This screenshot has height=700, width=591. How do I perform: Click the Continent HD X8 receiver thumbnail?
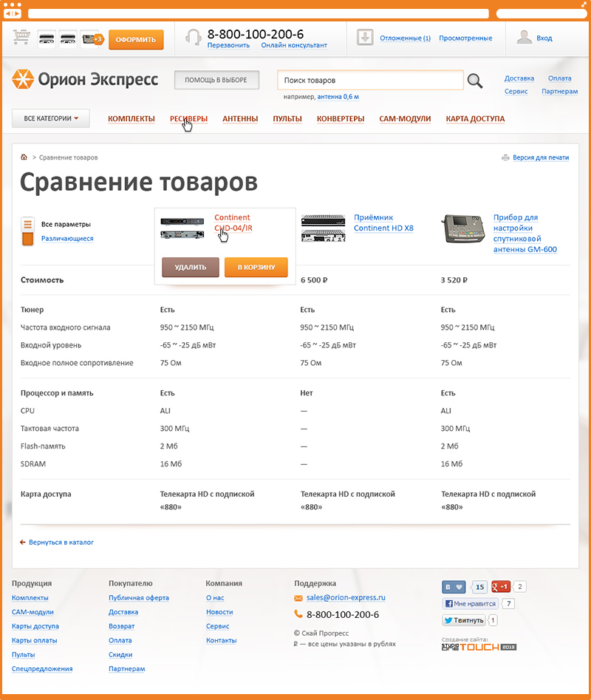(323, 228)
